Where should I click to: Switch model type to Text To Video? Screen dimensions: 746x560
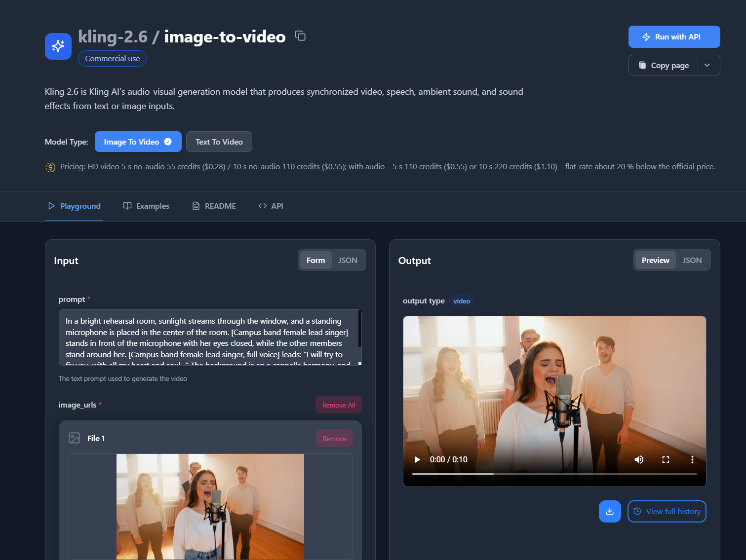point(219,142)
